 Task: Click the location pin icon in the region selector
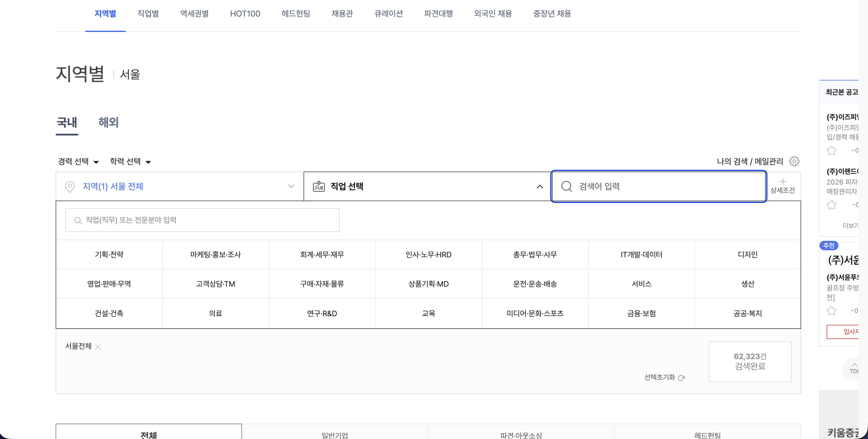(70, 187)
